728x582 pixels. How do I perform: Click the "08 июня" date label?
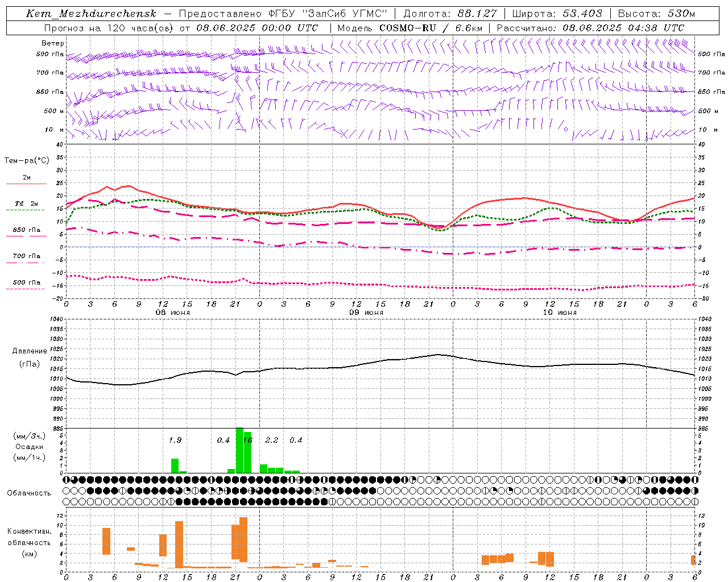point(173,313)
